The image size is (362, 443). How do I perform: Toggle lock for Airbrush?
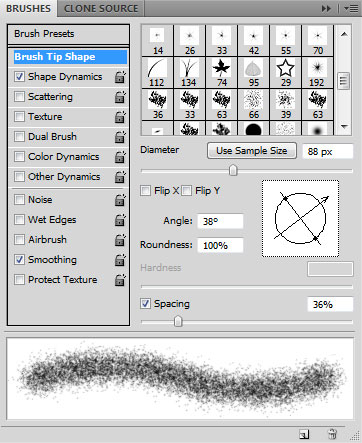click(x=120, y=240)
